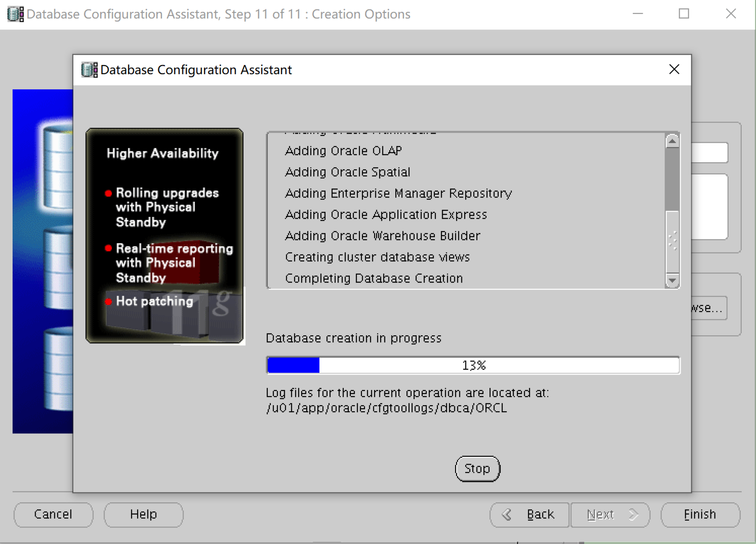Click the Next button
Screen dimensions: 756x544
(610, 515)
